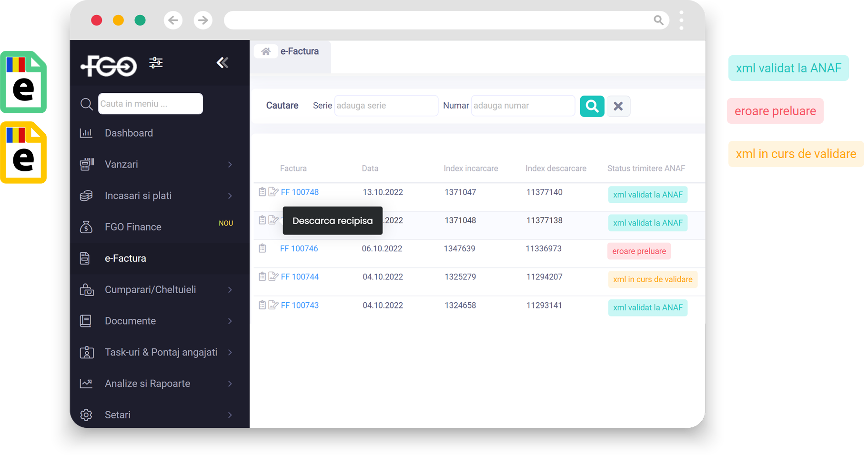Open invoice link FF 100743
Screen dimensions: 868x455
[x=300, y=306]
